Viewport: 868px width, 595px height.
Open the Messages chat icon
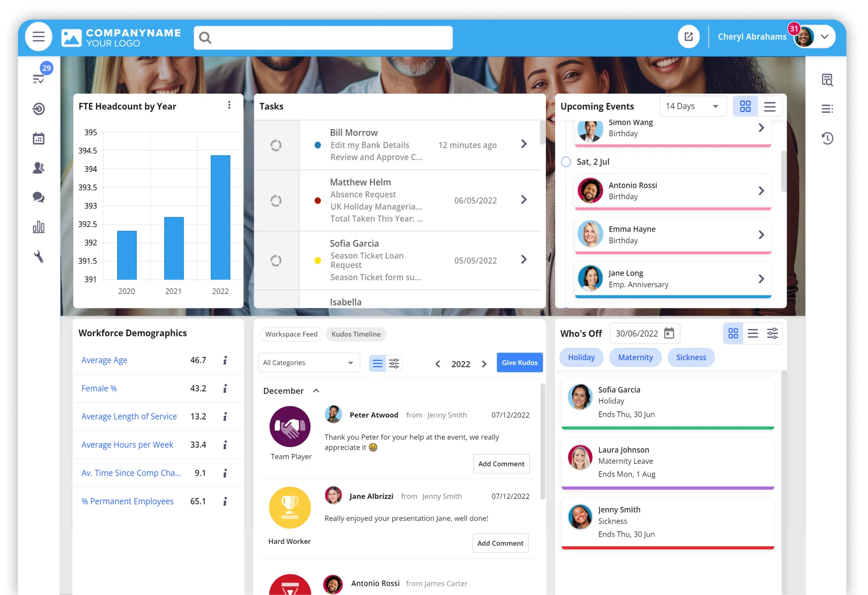tap(39, 197)
